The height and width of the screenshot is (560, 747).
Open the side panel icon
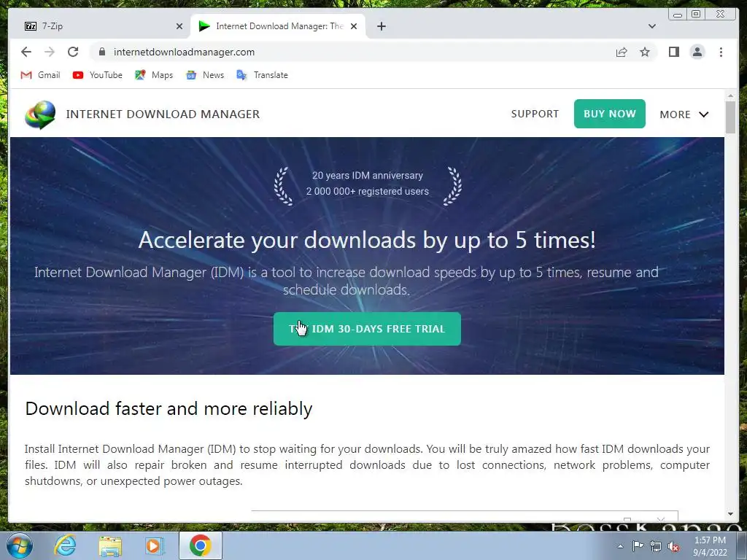(x=673, y=52)
